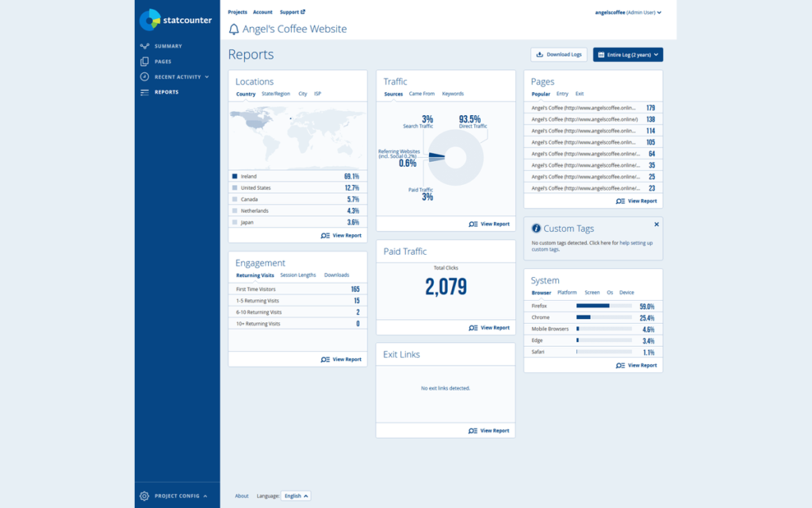
Task: Switch Pages panel to Exit tab
Action: pos(580,94)
